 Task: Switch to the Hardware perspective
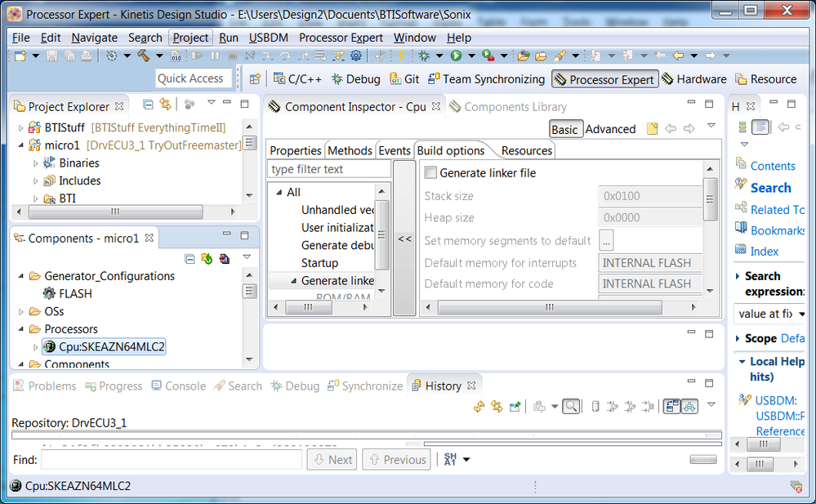(694, 79)
